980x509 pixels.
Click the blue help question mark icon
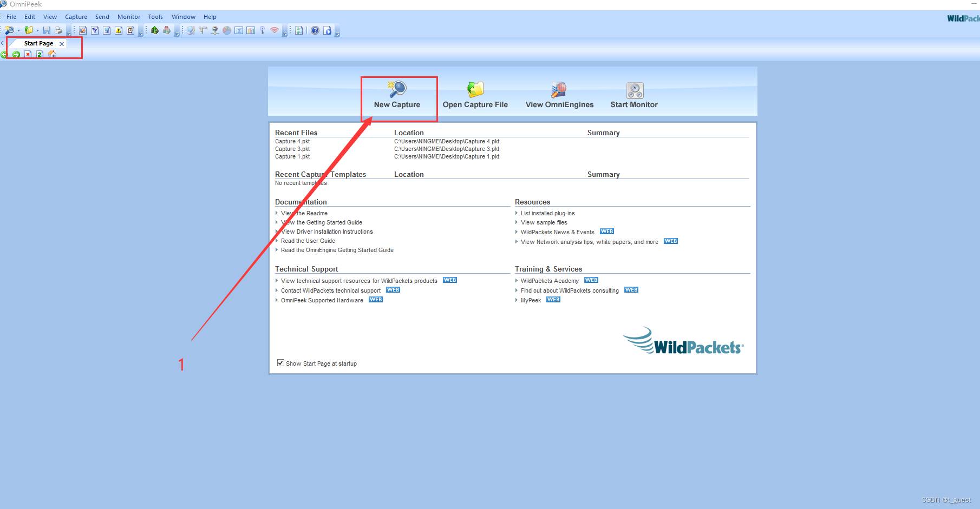click(x=315, y=30)
